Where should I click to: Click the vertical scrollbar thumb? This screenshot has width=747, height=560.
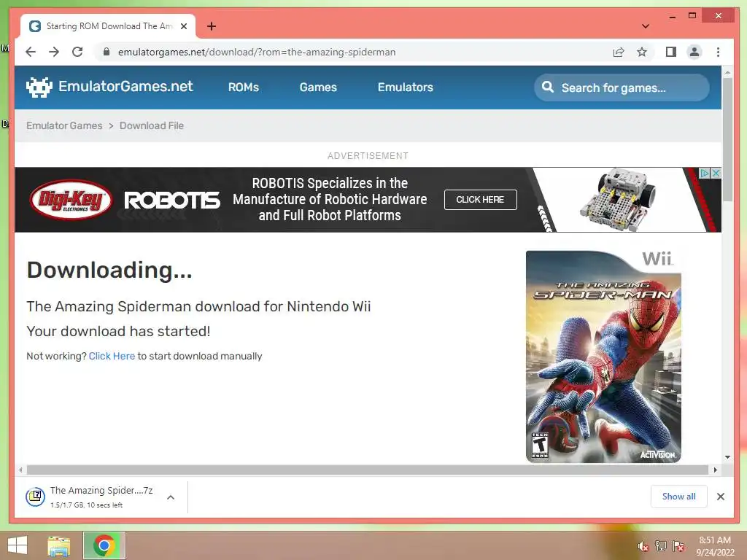(x=727, y=139)
